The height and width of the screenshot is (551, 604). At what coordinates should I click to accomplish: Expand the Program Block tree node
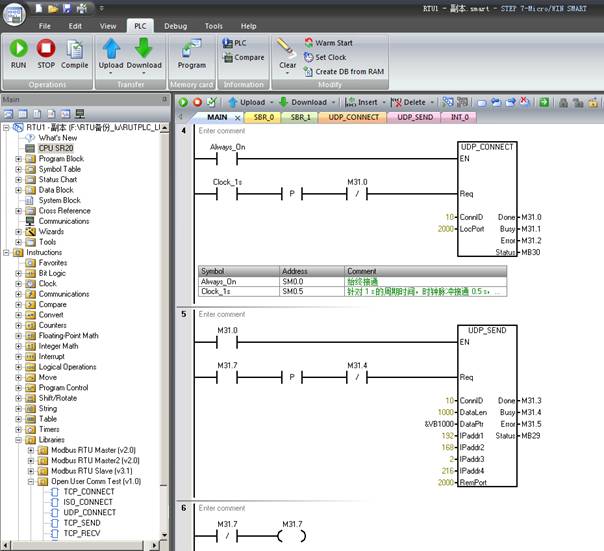pos(18,158)
